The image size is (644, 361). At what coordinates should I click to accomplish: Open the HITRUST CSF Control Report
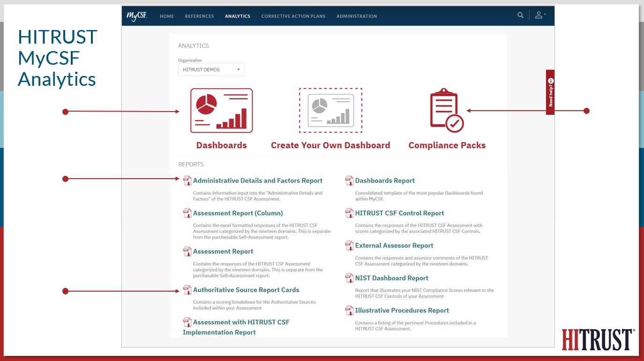click(x=399, y=213)
